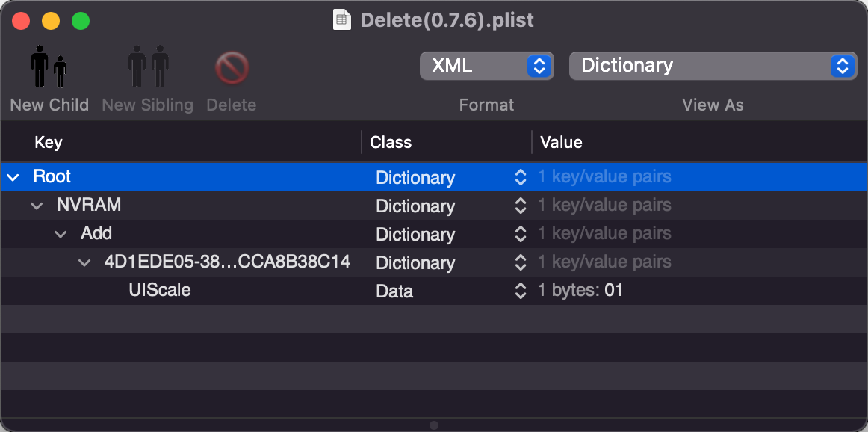Screen dimensions: 868x432
Task: Click the red Delete prohibition icon
Action: [x=232, y=68]
